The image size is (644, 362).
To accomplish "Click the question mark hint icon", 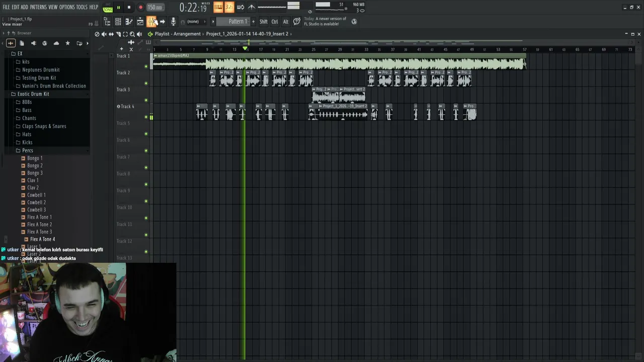I will pos(297,21).
